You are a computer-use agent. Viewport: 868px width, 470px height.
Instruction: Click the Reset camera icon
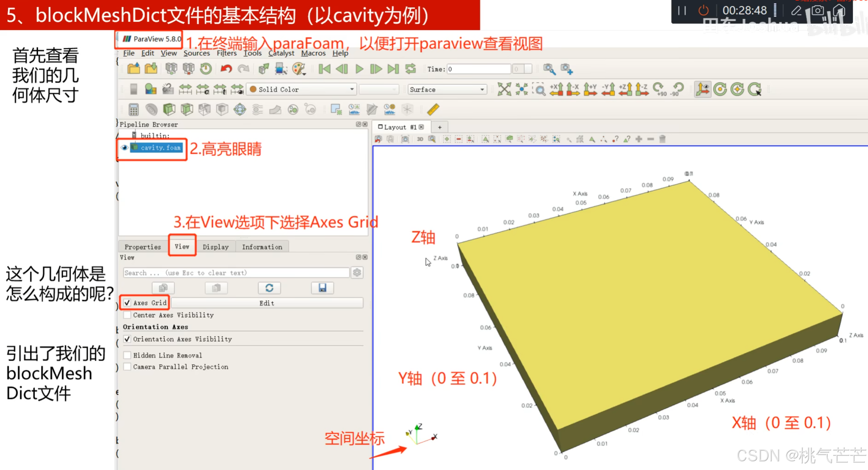coord(504,89)
